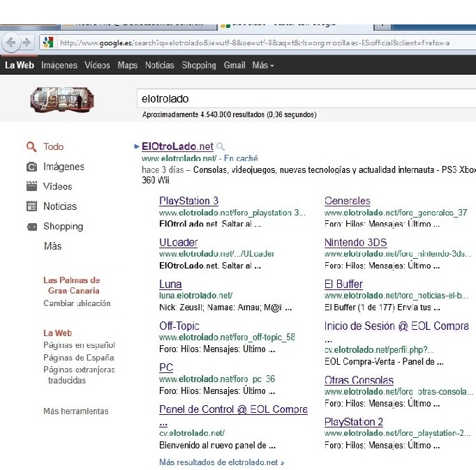Click the Google doodle logo
The image size is (476, 470).
[x=62, y=99]
